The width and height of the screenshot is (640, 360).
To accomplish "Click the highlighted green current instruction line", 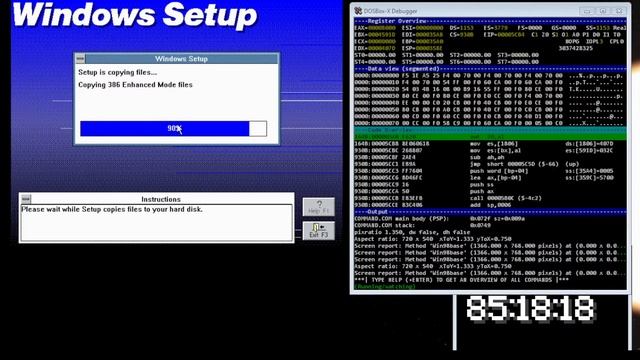I will (490, 137).
